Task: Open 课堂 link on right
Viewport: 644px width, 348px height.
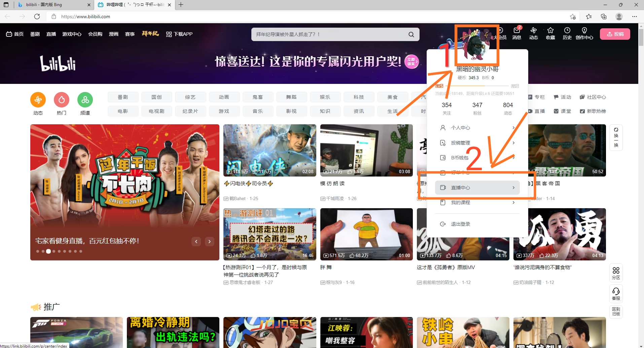Action: click(x=563, y=111)
